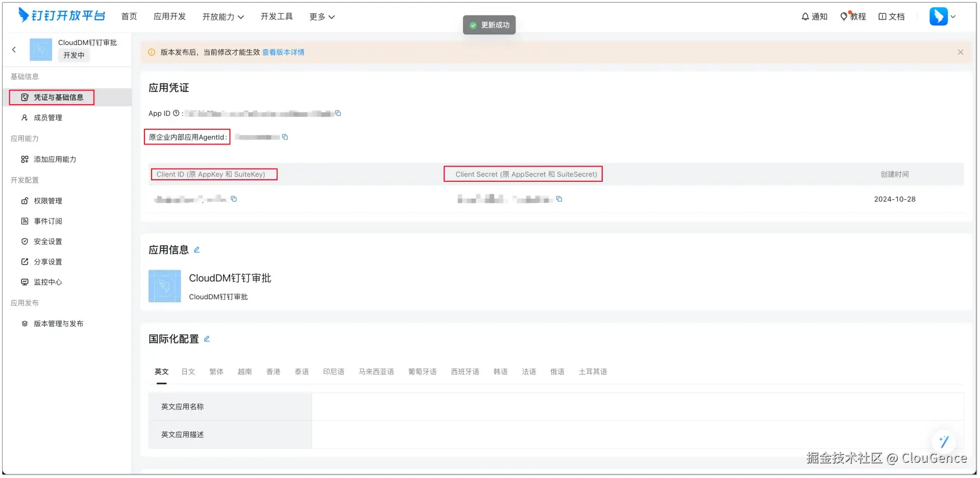Open the 文档 documentation

(x=891, y=16)
